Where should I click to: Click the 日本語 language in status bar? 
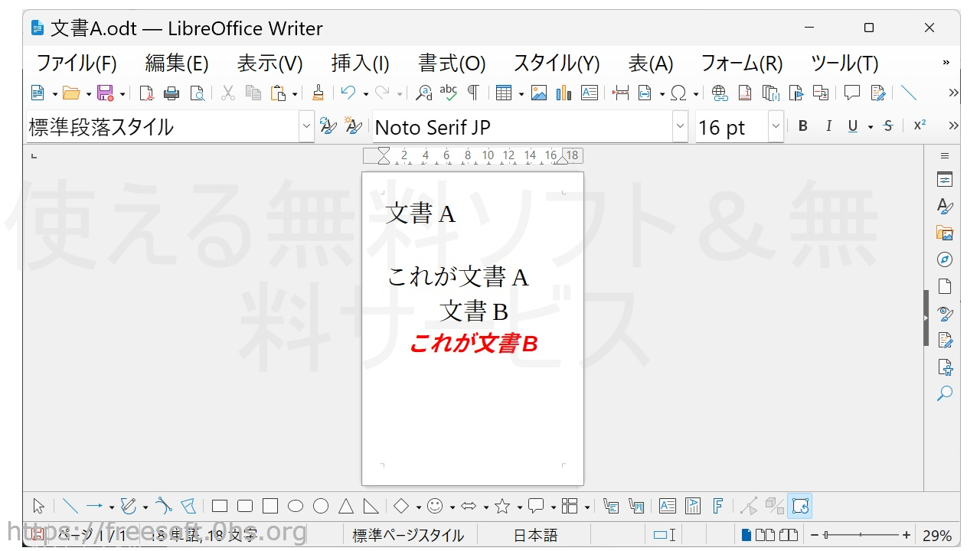tap(535, 535)
